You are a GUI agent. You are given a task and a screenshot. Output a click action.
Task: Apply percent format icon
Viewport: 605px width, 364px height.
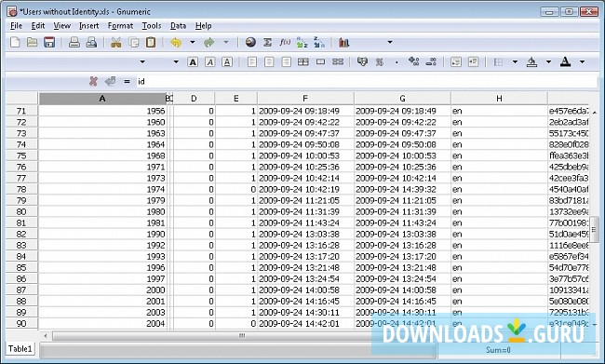[x=380, y=61]
